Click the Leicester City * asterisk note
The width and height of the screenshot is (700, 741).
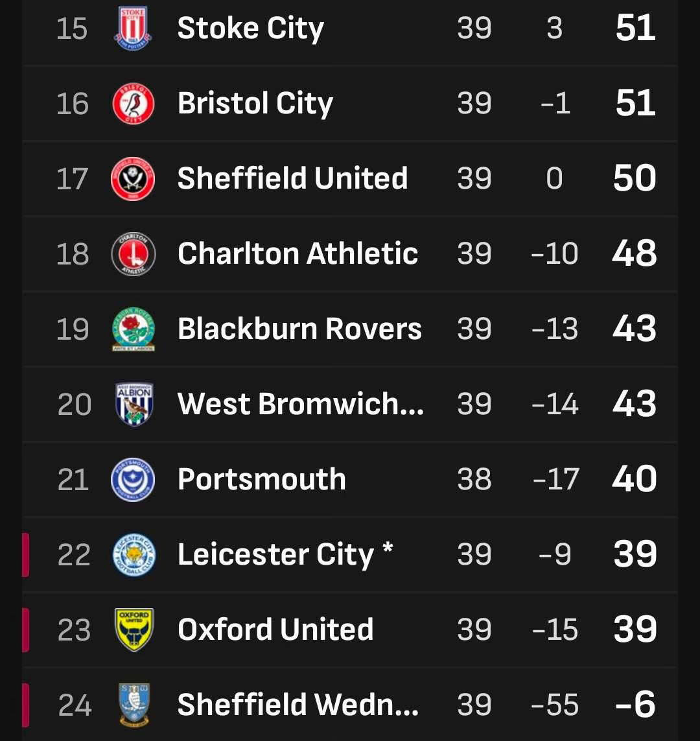(x=388, y=548)
